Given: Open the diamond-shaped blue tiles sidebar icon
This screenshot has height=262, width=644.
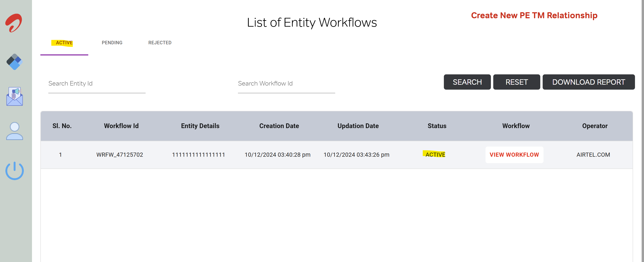Looking at the screenshot, I should coord(14,62).
